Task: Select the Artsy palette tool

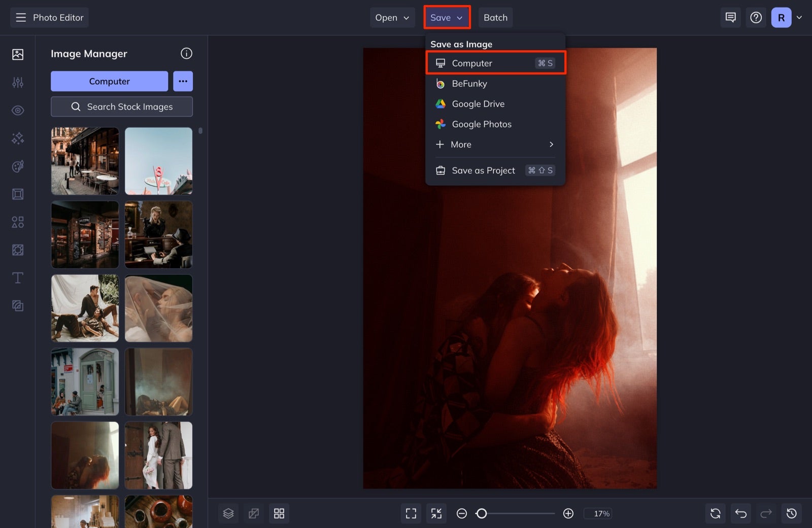Action: click(x=18, y=166)
